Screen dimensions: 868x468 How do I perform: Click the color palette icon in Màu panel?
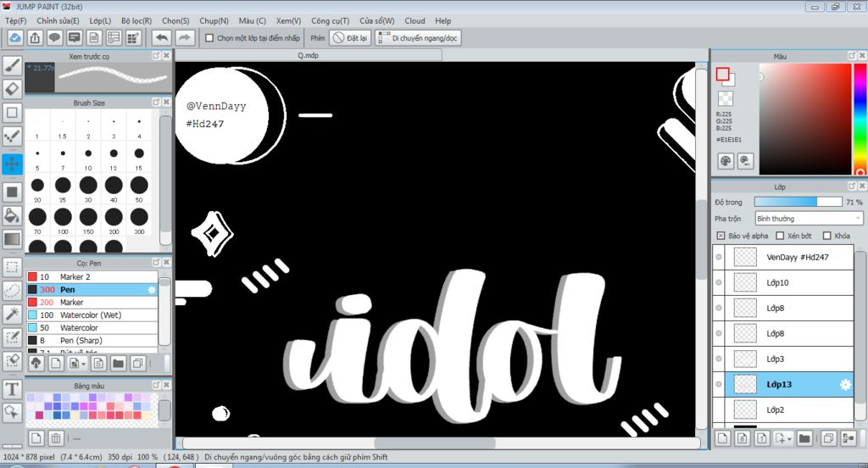point(726,161)
